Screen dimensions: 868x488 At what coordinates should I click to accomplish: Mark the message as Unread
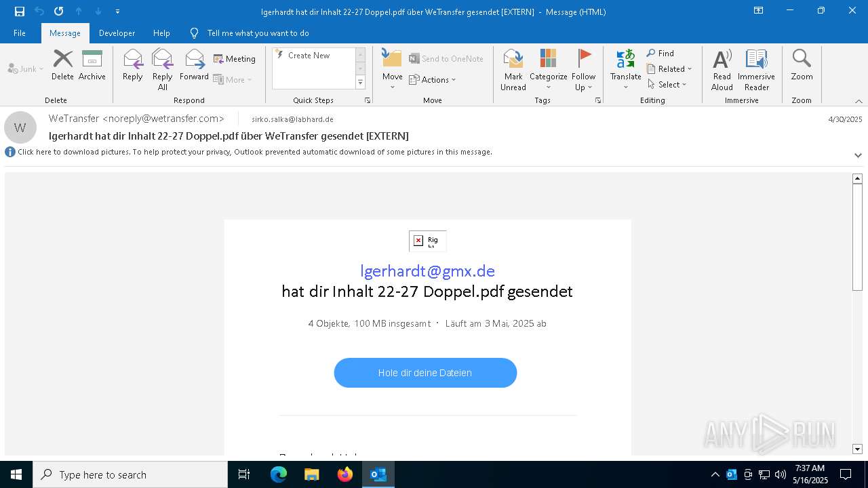(513, 69)
